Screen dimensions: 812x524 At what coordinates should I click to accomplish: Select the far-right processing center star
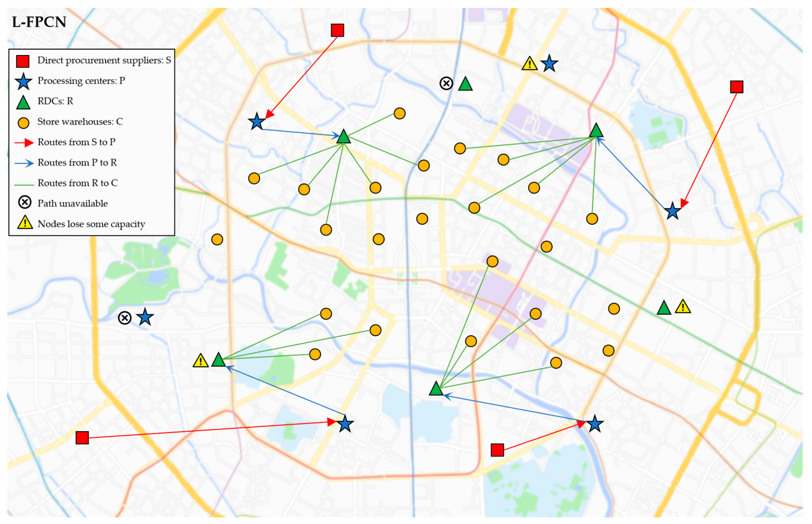tap(672, 211)
